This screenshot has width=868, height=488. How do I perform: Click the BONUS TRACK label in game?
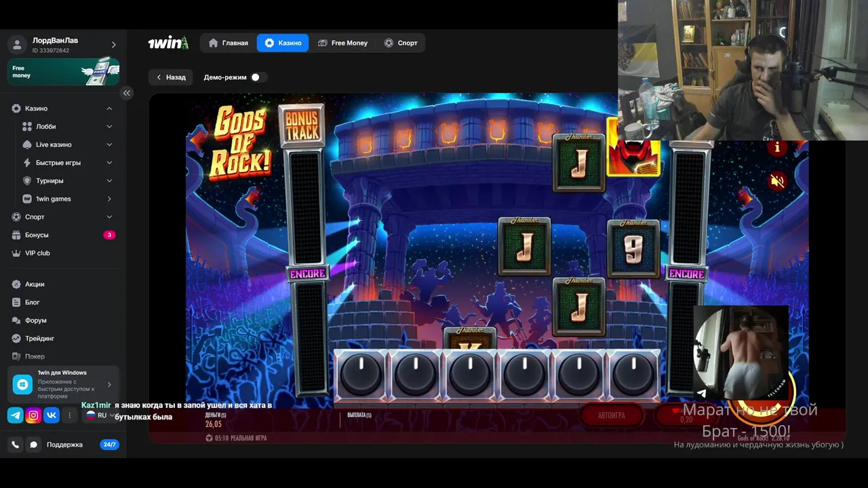tap(302, 125)
